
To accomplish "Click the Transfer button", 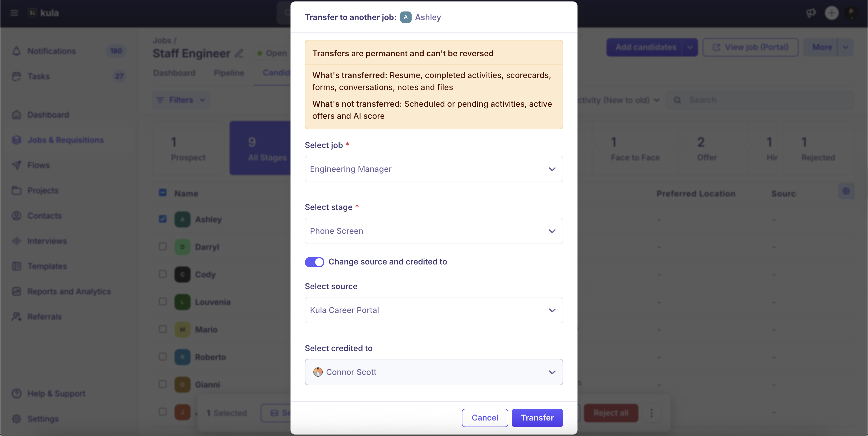I will click(x=537, y=417).
